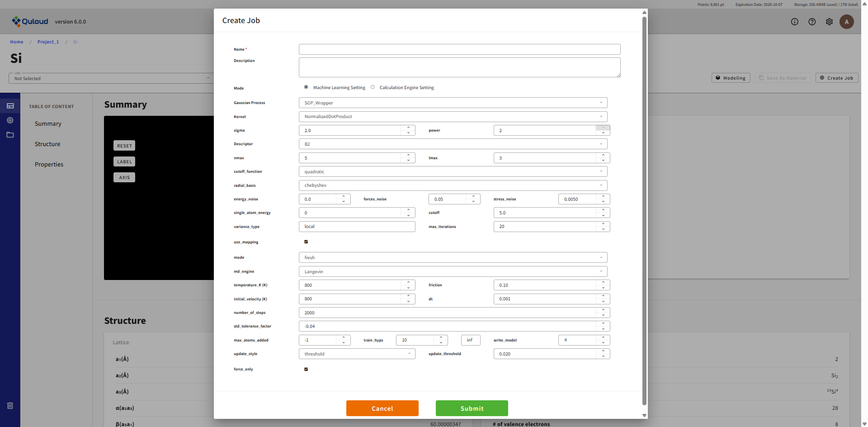Click the Quloud logo
Screen dimensions: 868x427
click(x=30, y=21)
